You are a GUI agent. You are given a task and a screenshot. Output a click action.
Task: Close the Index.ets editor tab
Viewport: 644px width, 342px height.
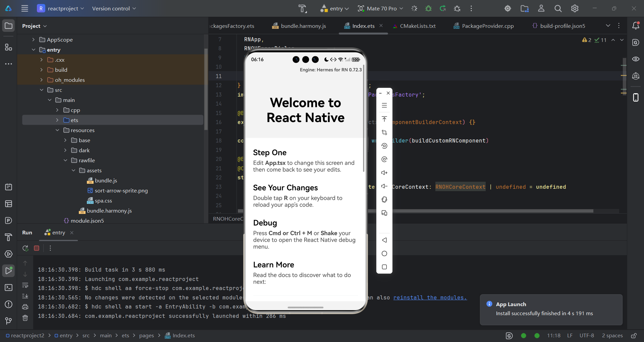click(x=381, y=25)
